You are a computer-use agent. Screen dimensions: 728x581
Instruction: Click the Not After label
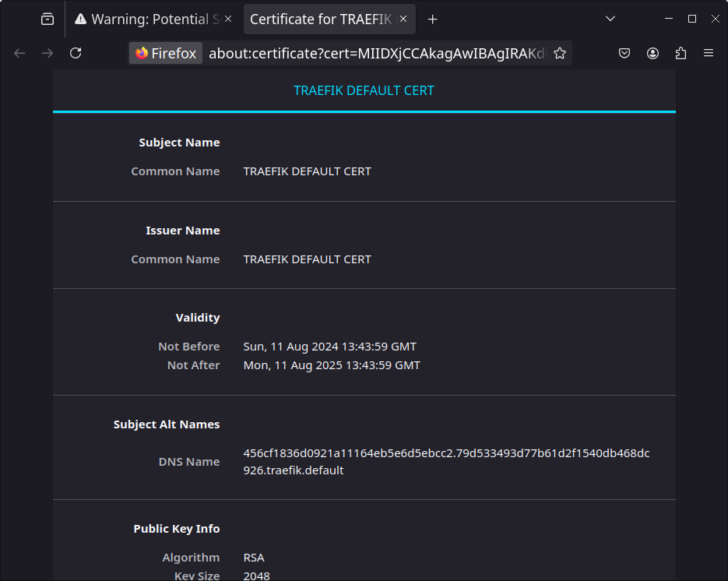(194, 365)
